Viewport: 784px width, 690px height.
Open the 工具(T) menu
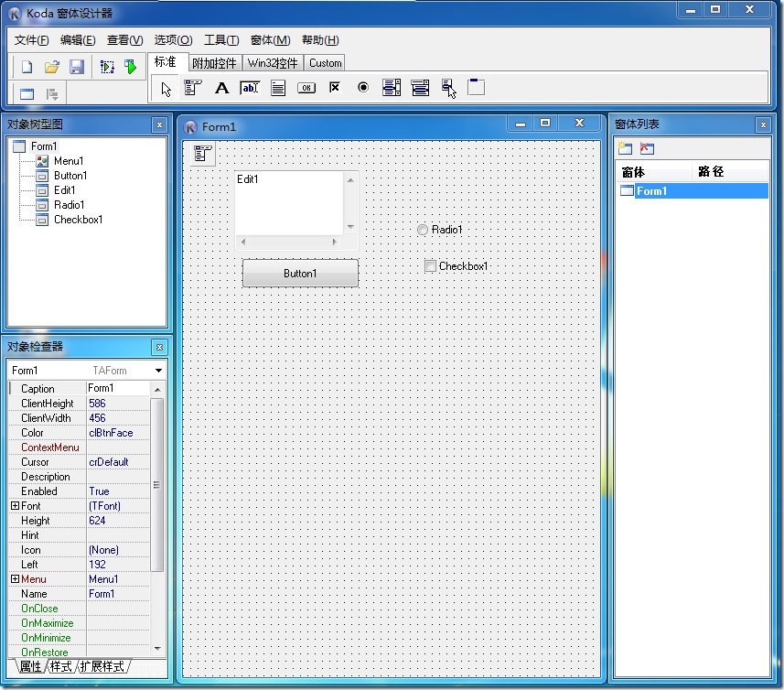221,40
